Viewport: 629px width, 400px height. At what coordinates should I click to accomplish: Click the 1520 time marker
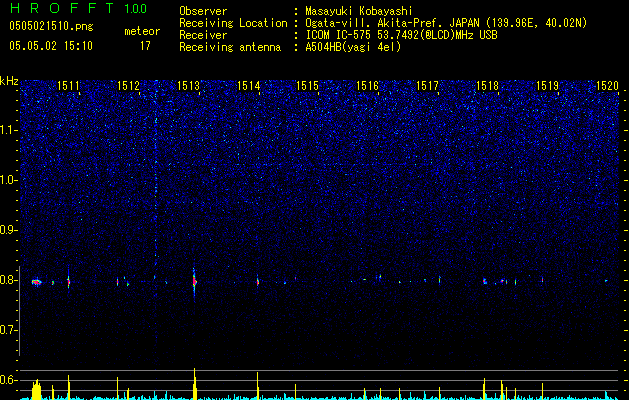coord(607,86)
